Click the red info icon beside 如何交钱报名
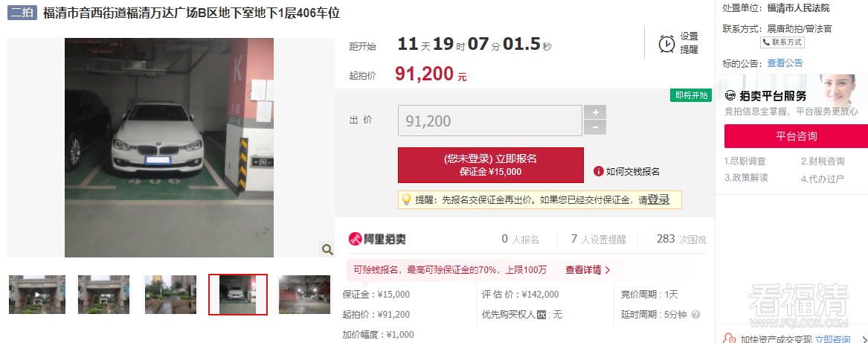 [598, 171]
